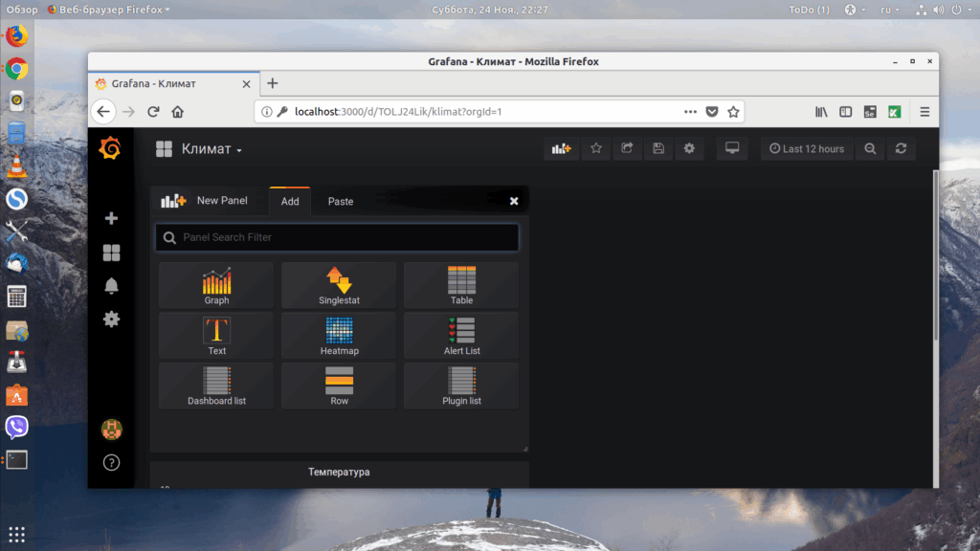Go back in Firefox
The width and height of the screenshot is (980, 551).
coord(103,112)
